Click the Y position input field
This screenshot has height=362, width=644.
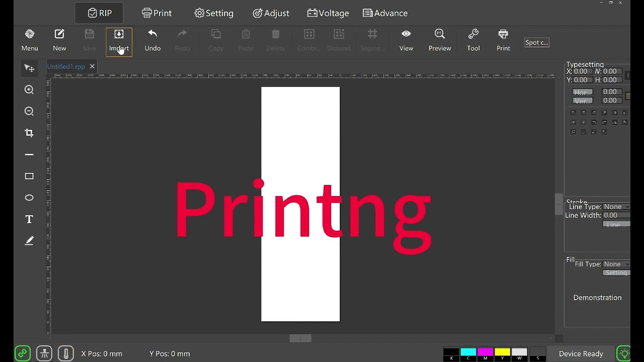click(x=583, y=80)
